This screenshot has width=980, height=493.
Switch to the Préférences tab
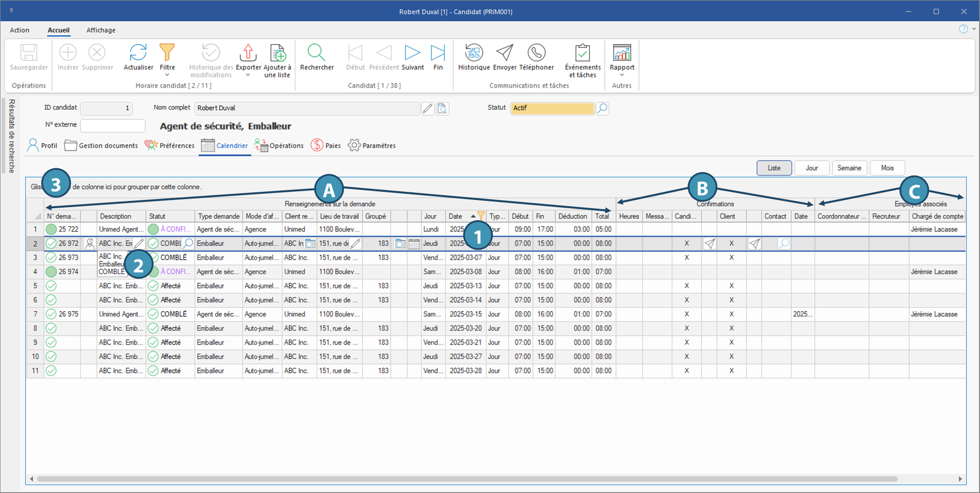point(170,145)
